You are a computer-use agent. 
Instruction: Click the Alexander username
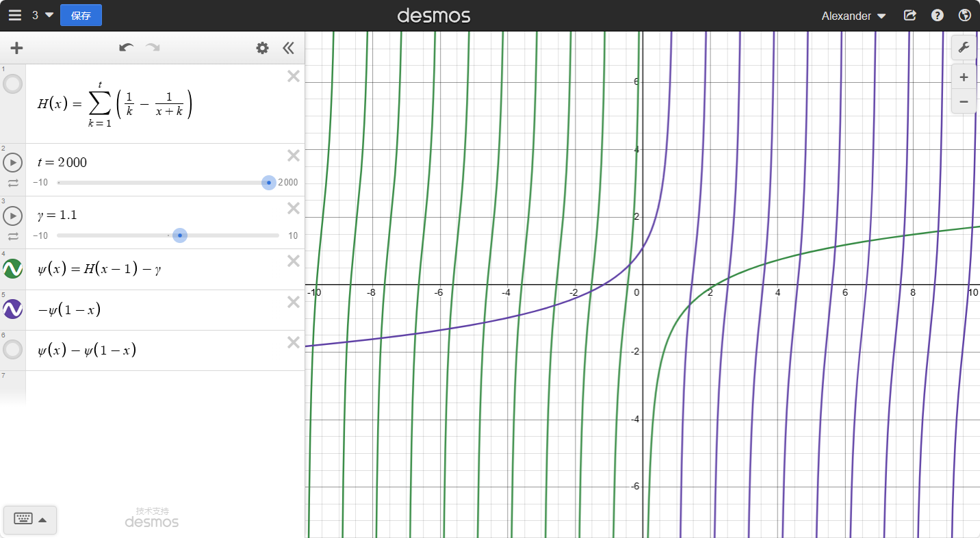coord(847,16)
